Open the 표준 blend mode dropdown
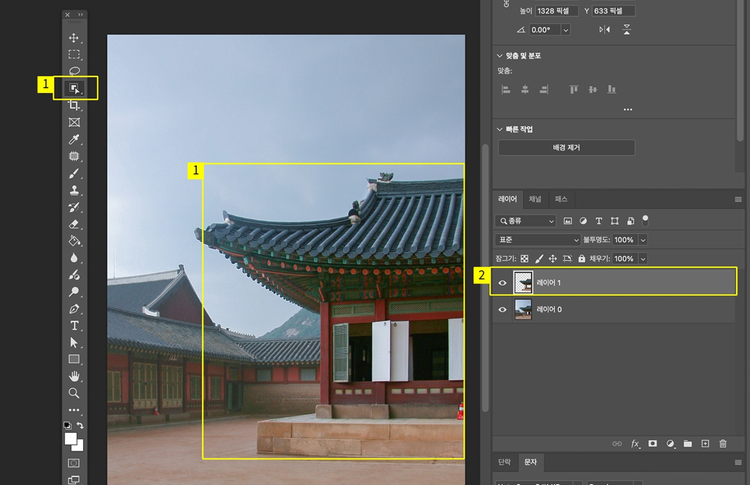Viewport: 750px width, 485px height. tap(538, 240)
